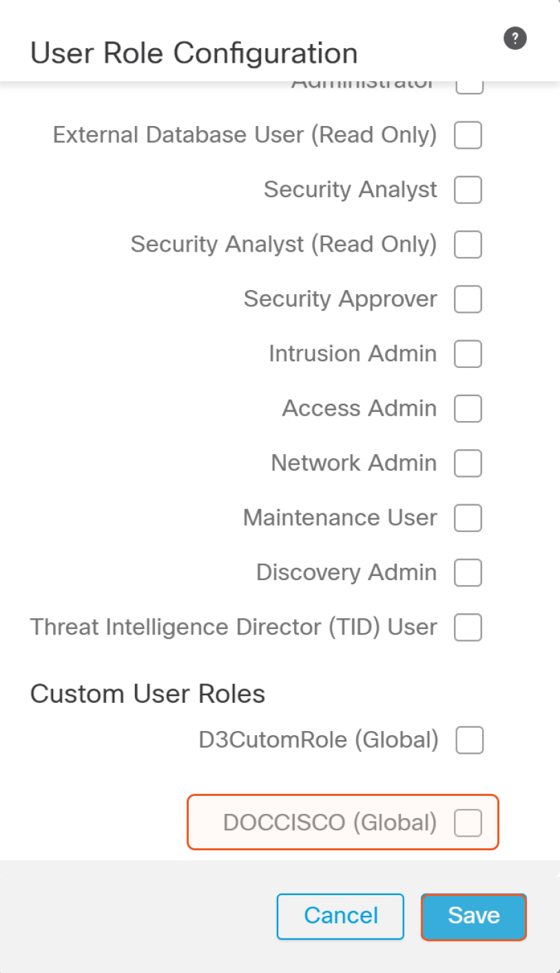Click the Security Approver label text
The height and width of the screenshot is (973, 560).
pos(340,299)
